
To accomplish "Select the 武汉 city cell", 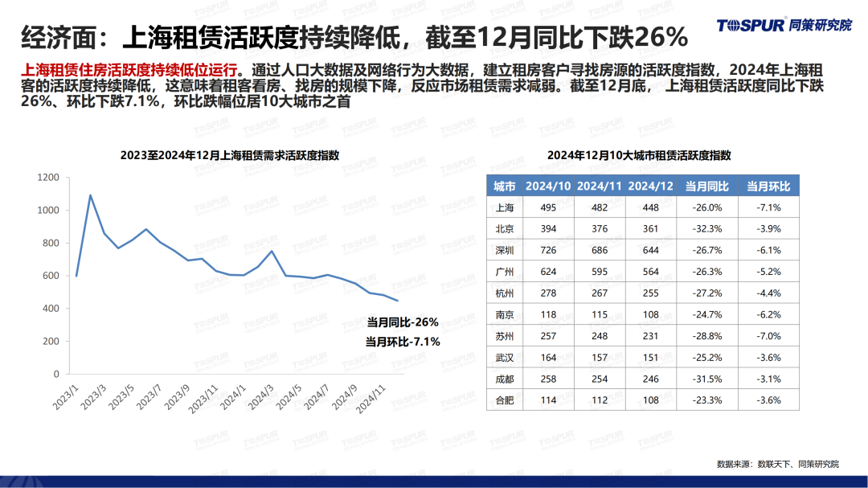I will [x=504, y=357].
